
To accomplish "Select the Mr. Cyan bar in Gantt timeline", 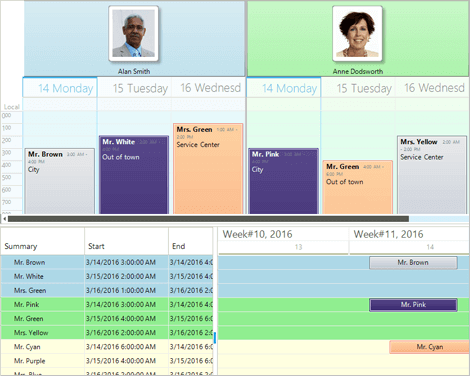I will [x=429, y=347].
